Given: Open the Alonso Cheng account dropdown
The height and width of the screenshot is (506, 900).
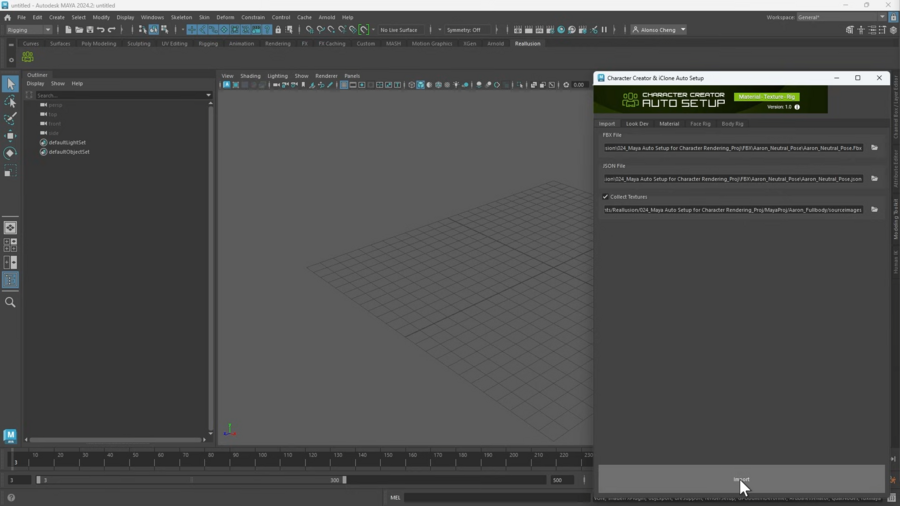Looking at the screenshot, I should pos(659,30).
